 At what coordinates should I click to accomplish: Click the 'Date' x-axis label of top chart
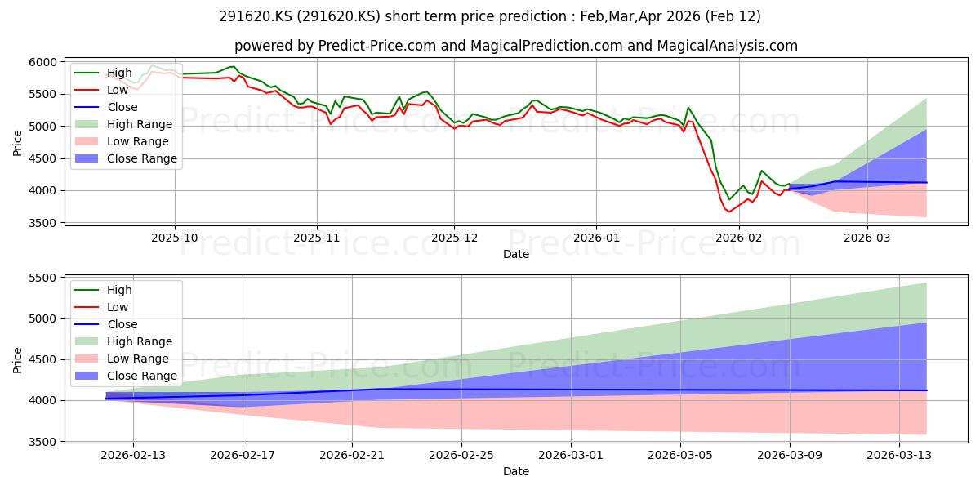(x=516, y=254)
